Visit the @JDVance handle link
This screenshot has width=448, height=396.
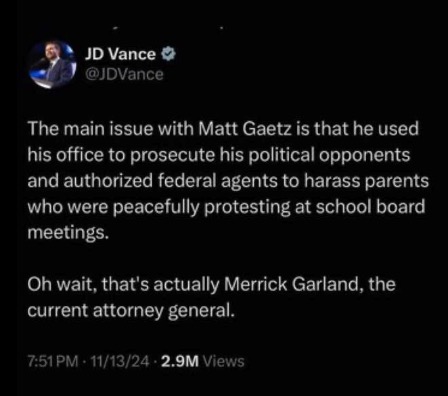pos(125,74)
